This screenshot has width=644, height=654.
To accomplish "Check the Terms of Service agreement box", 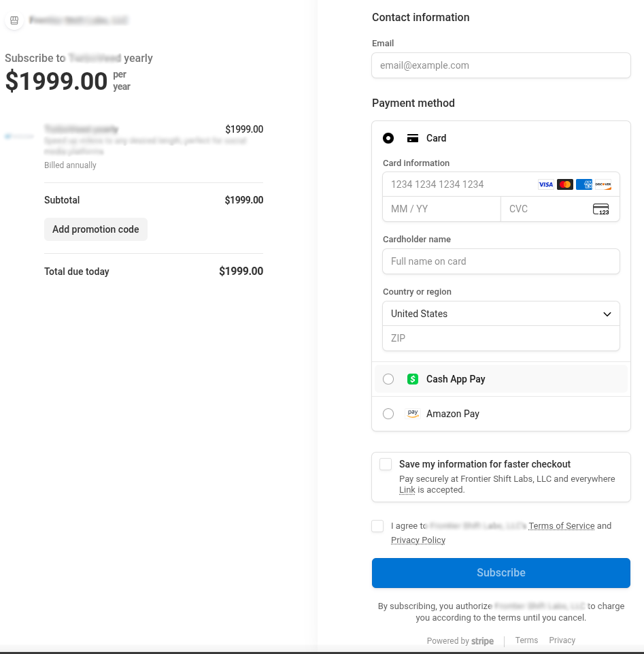I will pyautogui.click(x=377, y=525).
